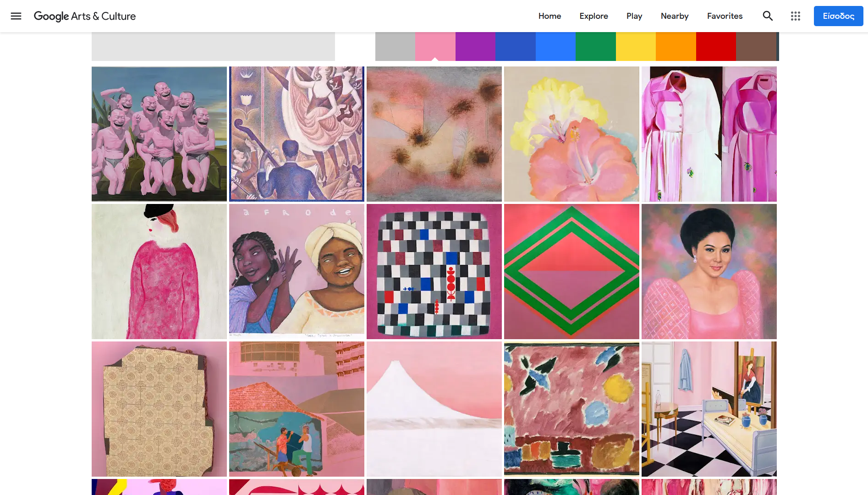Open the Nearby section
This screenshot has width=868, height=495.
pyautogui.click(x=675, y=16)
